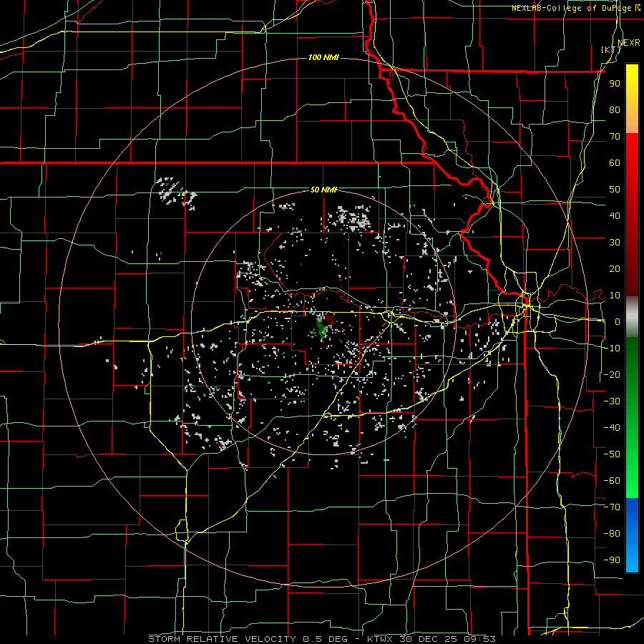The width and height of the screenshot is (644, 644).
Task: Click the -50 value on velocity scale
Action: tap(612, 454)
